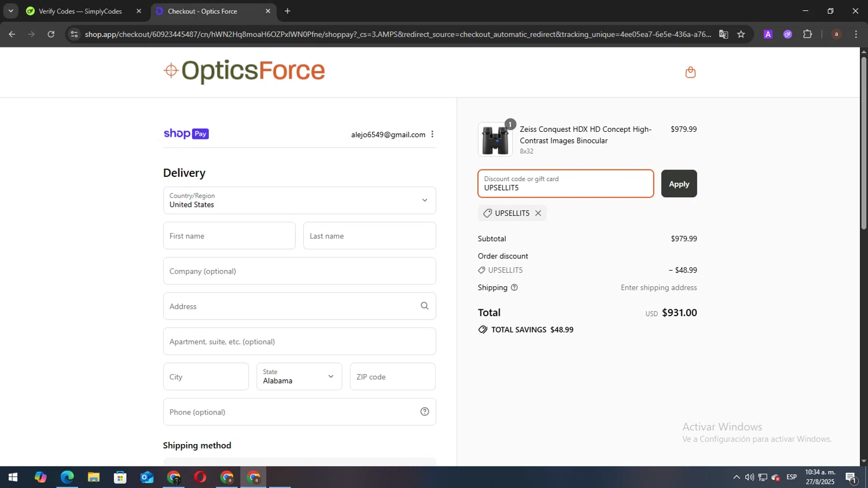
Task: Click the purple round extension icon
Action: click(x=788, y=34)
